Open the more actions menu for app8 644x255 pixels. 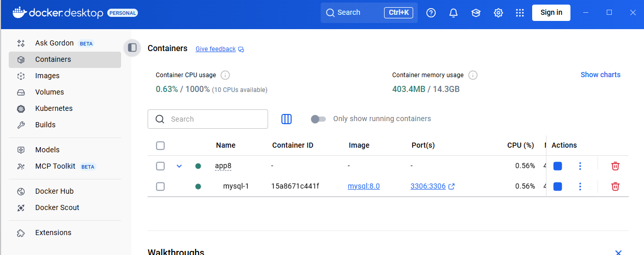[580, 166]
